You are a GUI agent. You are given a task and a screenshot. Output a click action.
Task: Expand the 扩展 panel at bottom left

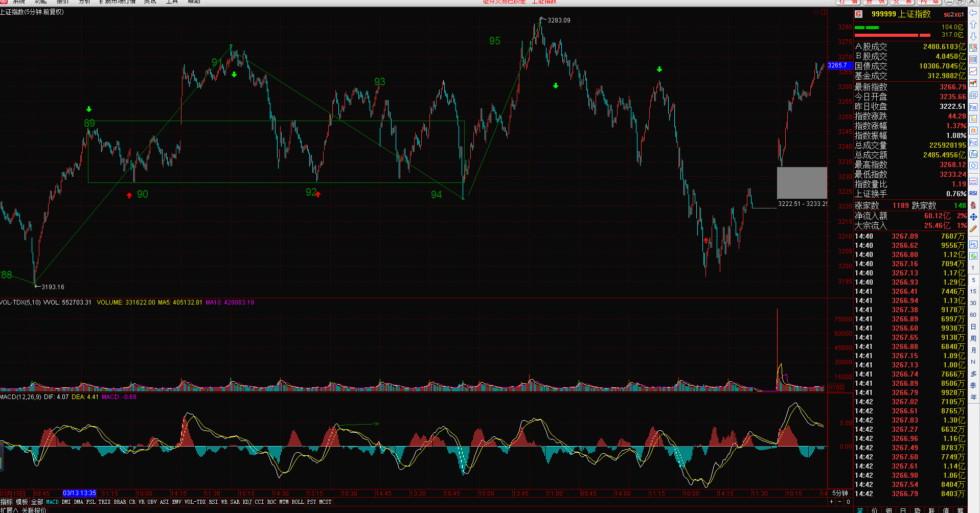(x=9, y=510)
